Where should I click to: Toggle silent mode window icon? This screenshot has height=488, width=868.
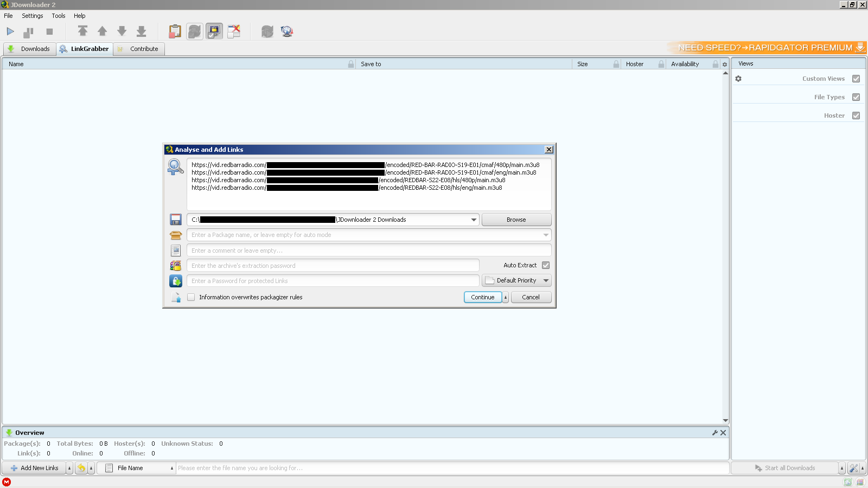coord(234,31)
